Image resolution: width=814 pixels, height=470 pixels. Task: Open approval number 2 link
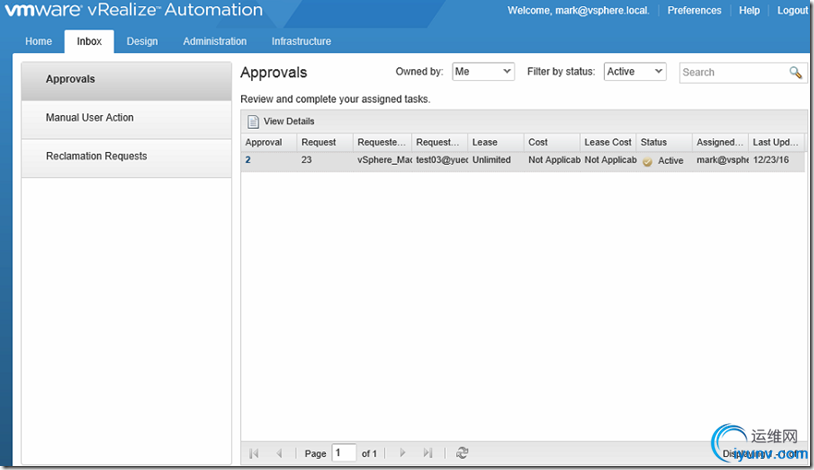(x=248, y=160)
